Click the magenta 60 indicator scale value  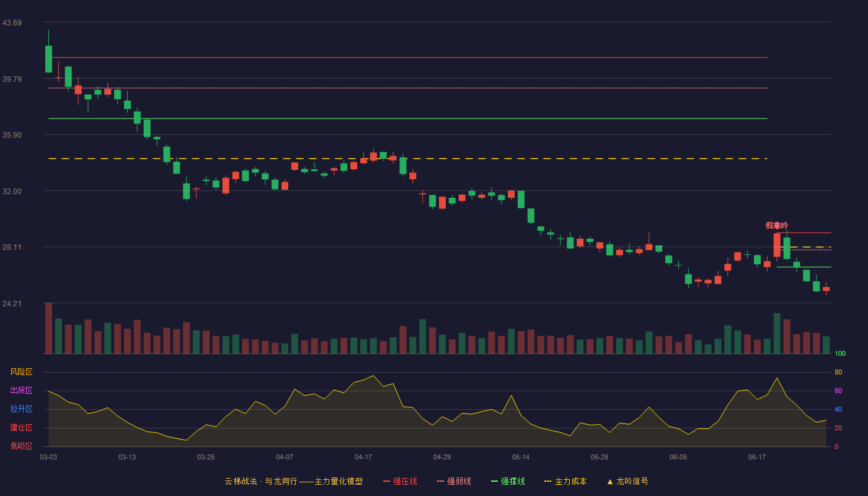(x=838, y=391)
